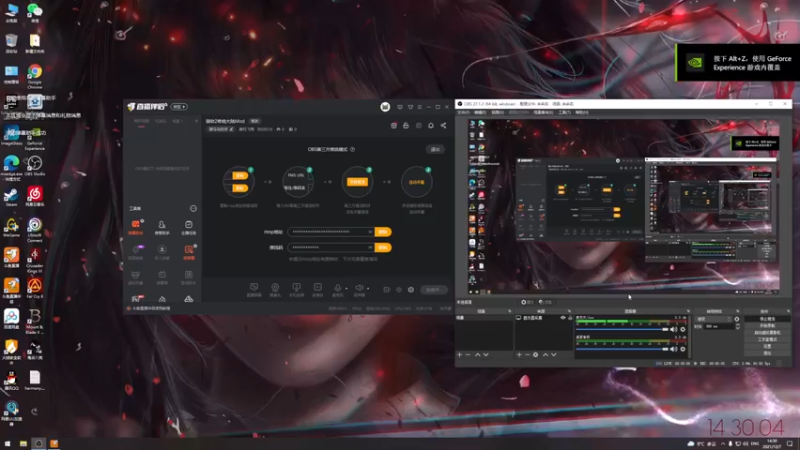Image resolution: width=800 pixels, height=450 pixels.
Task: Click the hamburger menu icon in Live Companion title bar
Action: (x=419, y=107)
